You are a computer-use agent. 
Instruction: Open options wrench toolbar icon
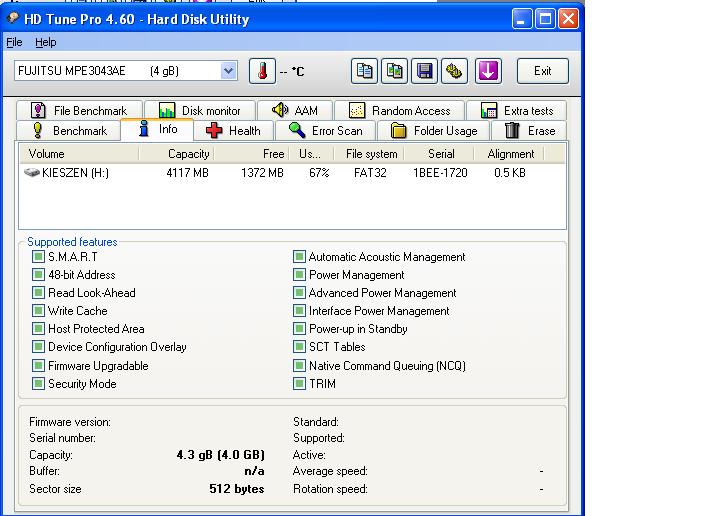coord(454,71)
